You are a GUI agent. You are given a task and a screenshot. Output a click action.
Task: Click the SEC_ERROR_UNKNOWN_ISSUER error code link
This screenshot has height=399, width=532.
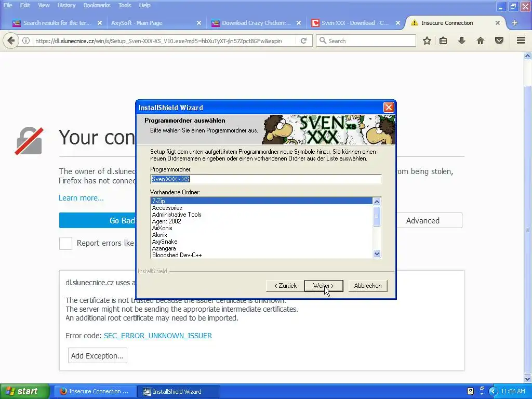158,336
